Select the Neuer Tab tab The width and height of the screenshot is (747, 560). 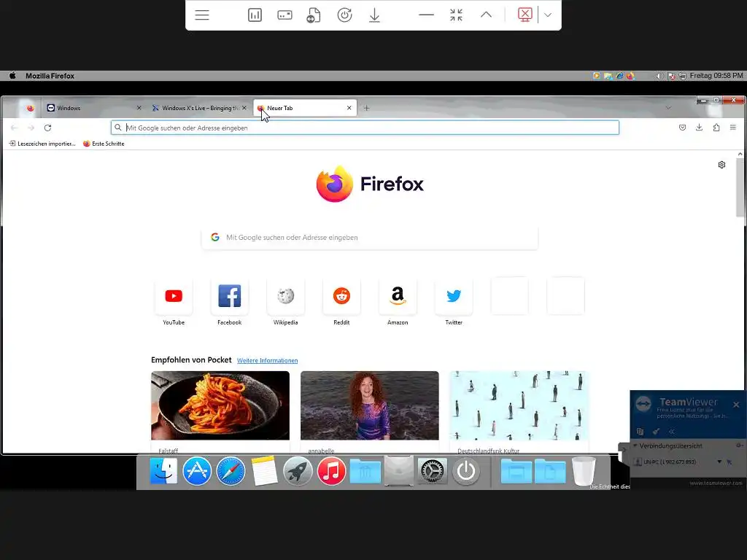[304, 108]
